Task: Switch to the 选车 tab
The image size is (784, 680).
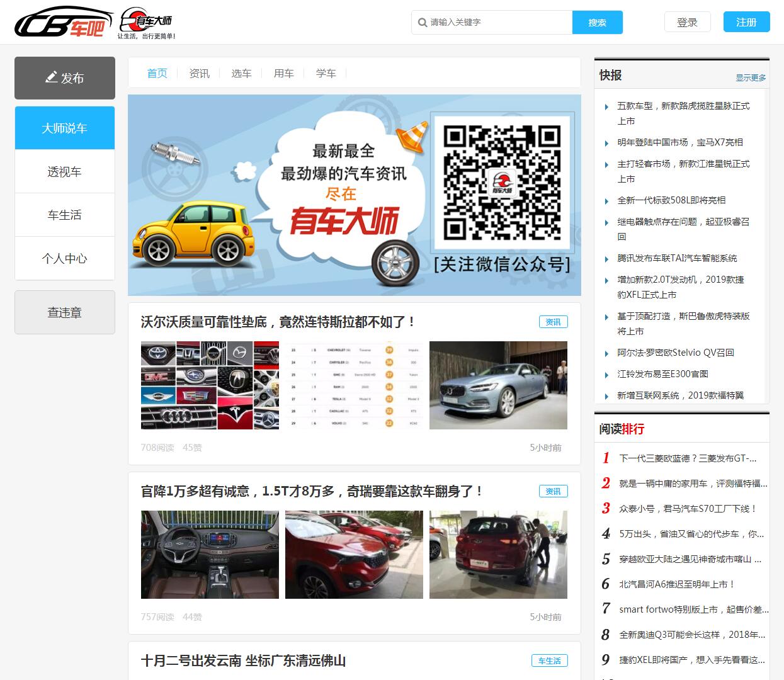Action: [x=242, y=73]
